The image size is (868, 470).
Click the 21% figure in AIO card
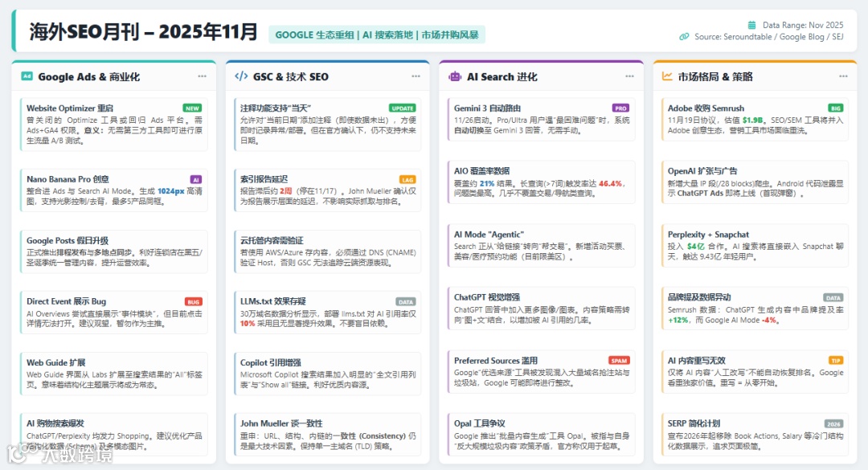pos(487,183)
